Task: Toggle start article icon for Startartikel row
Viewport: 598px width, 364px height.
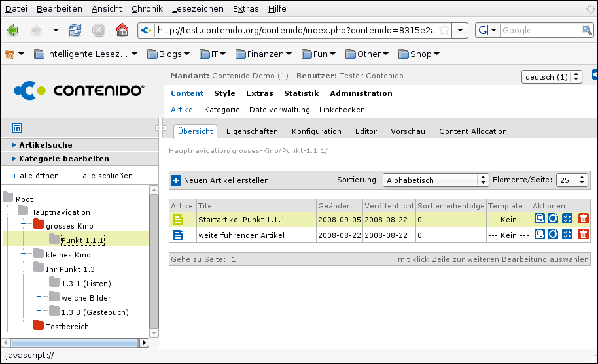Action: click(x=179, y=219)
